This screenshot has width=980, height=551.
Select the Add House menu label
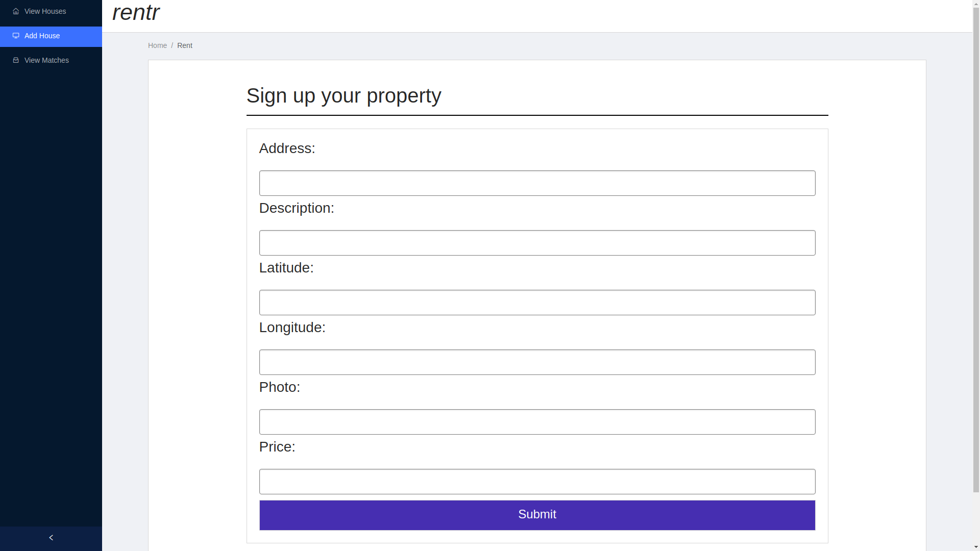[42, 36]
